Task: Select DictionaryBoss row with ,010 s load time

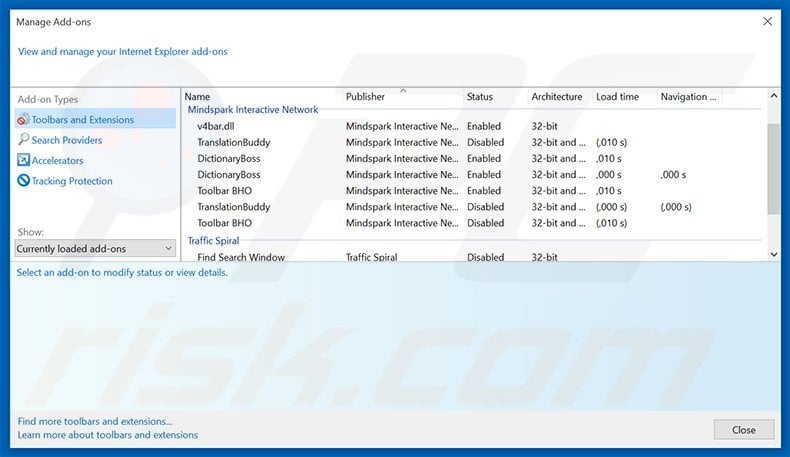Action: [474, 158]
